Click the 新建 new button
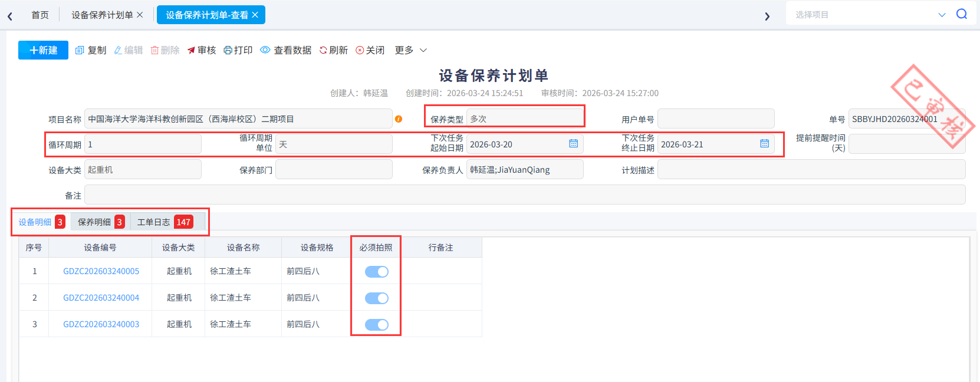The width and height of the screenshot is (980, 382). point(43,50)
